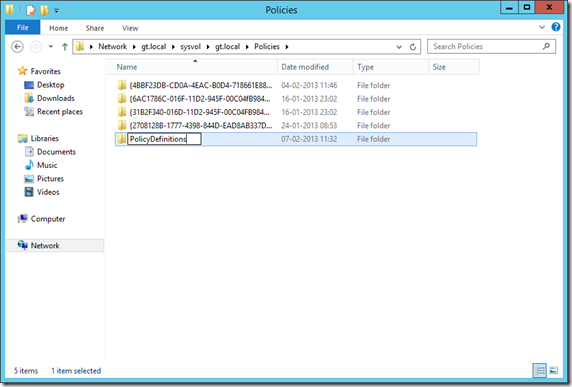Click the Music note icon
This screenshot has height=387, width=572.
(29, 165)
